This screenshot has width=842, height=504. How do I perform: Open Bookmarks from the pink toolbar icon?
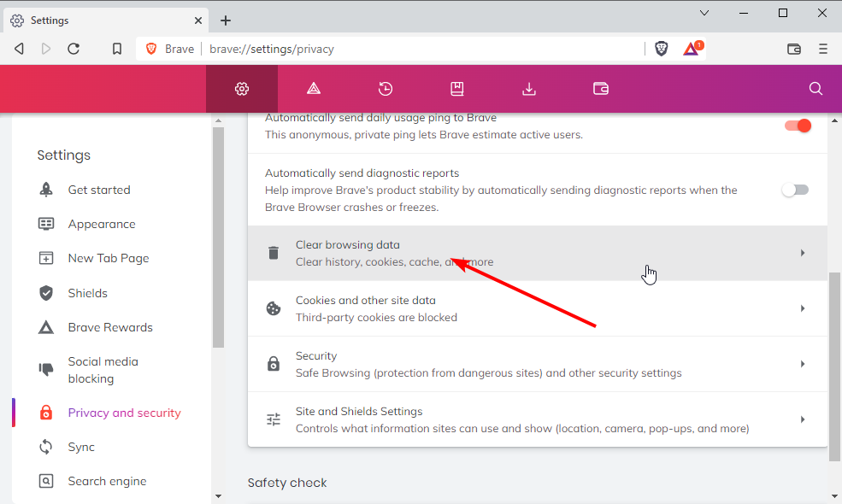457,89
